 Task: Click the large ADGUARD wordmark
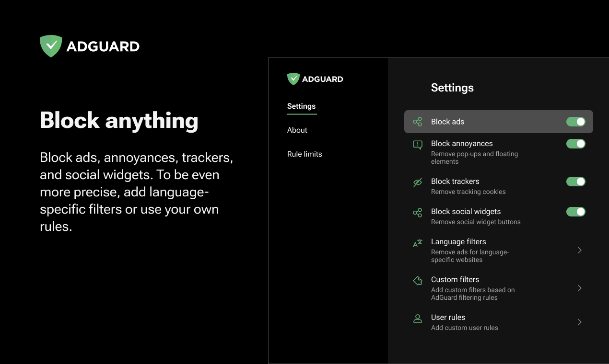103,46
